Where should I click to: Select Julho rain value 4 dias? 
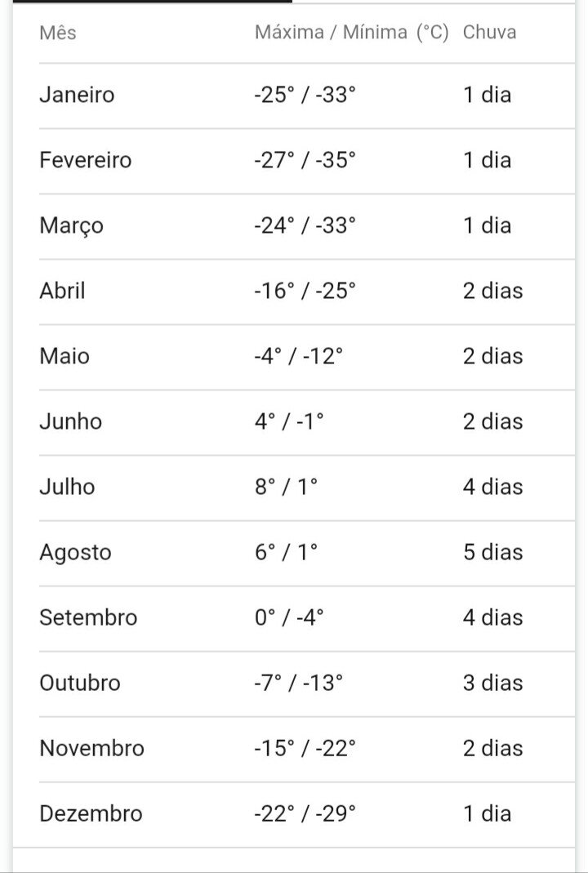point(492,488)
